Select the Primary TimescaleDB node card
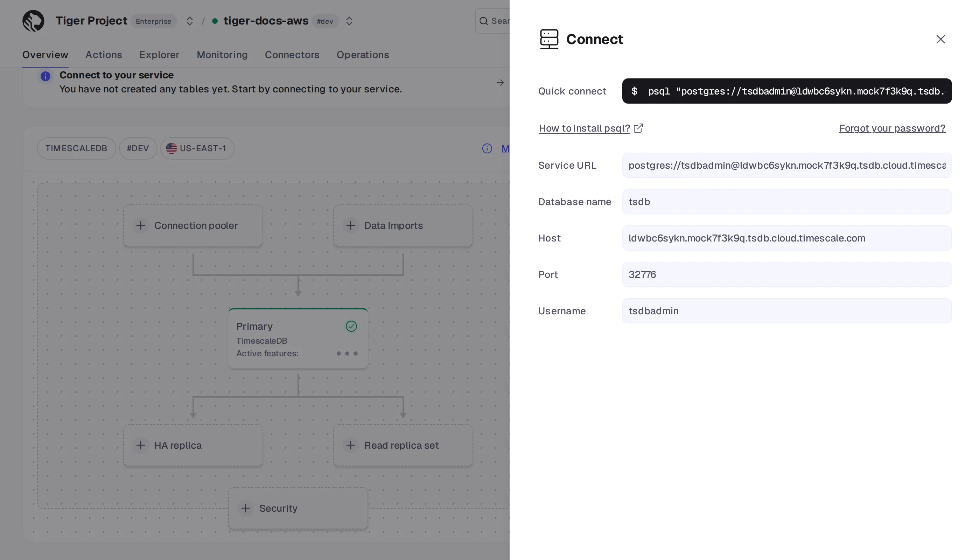Screen dimensions: 980x560 [x=298, y=338]
